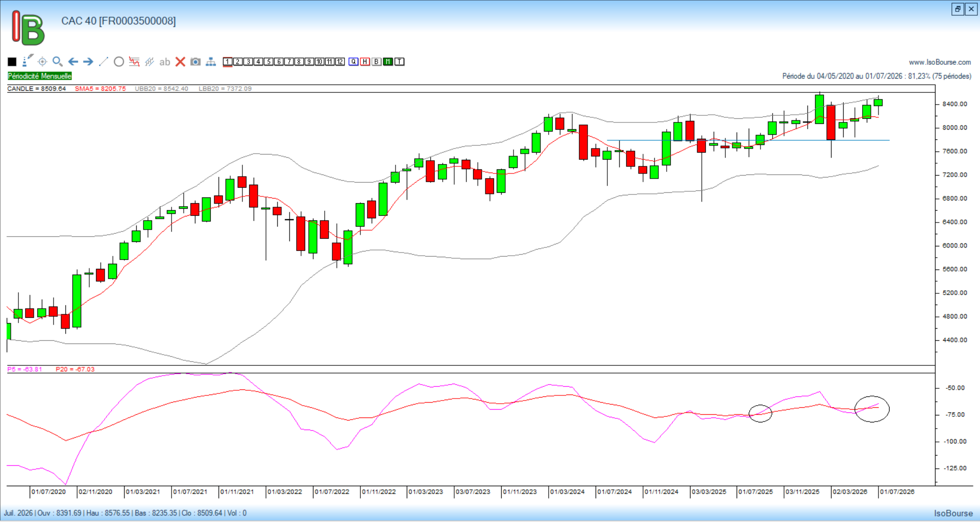Click the 01/03/2023 date marker
Screen dimensions: 980x522
pyautogui.click(x=426, y=492)
